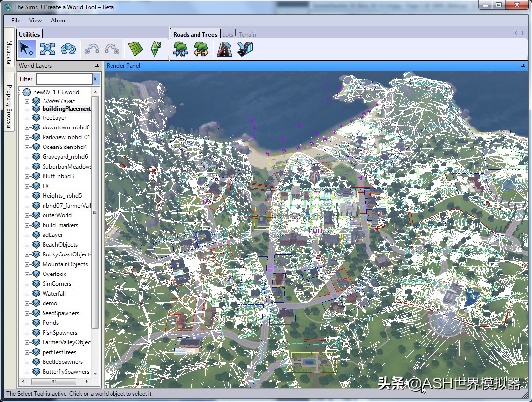
Task: Click the BeachObjects layer icon
Action: (36, 244)
